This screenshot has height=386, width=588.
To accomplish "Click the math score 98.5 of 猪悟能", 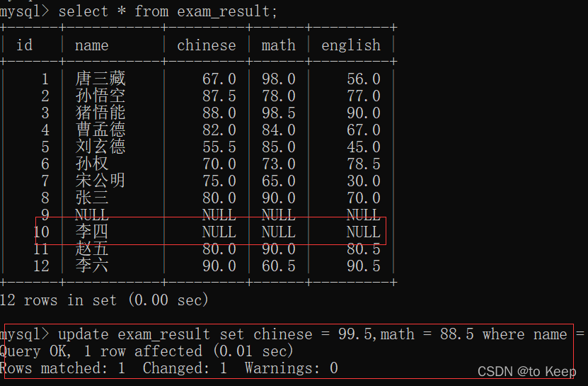I will tap(279, 113).
